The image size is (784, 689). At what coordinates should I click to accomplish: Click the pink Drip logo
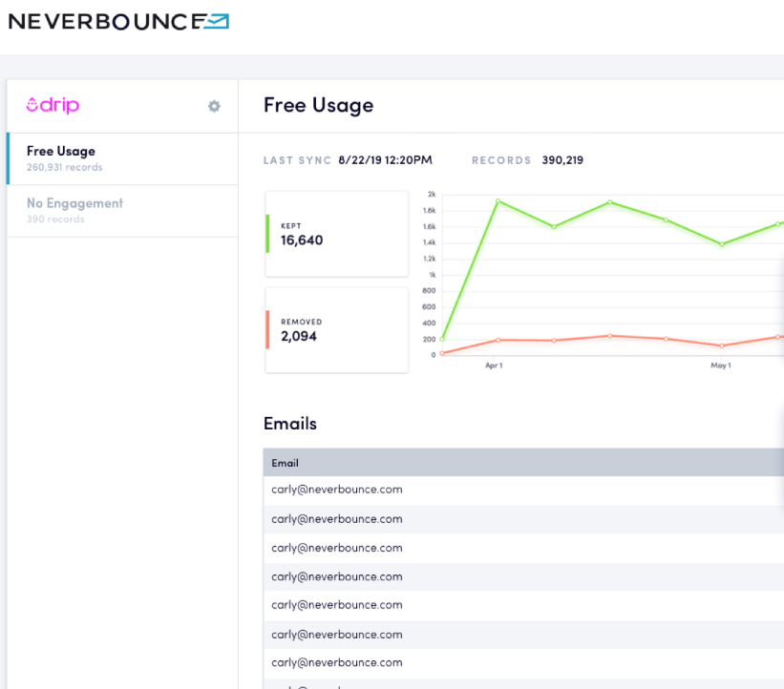pos(53,105)
